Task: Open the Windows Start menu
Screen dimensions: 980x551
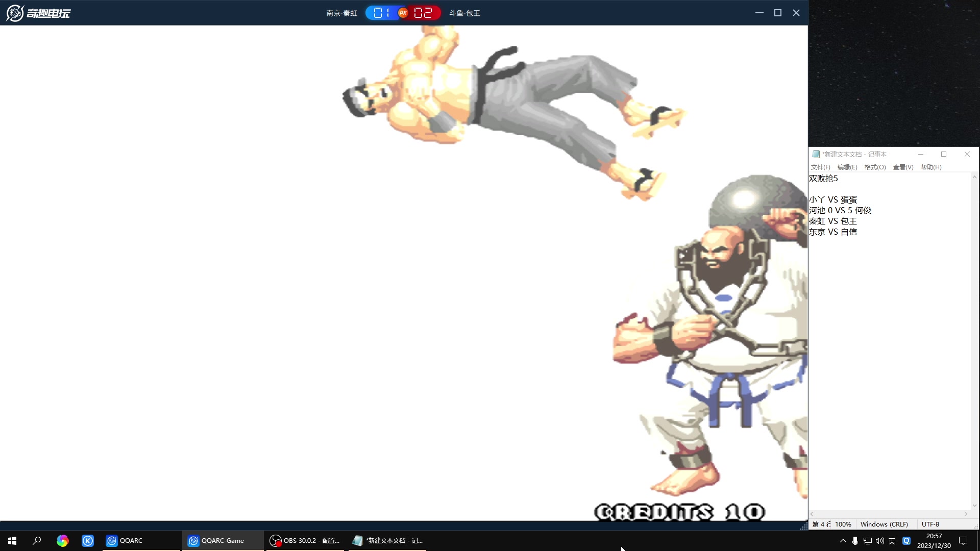Action: [12, 541]
